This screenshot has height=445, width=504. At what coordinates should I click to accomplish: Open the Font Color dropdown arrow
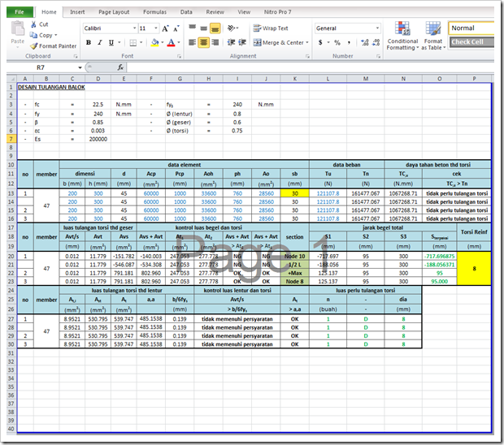179,42
